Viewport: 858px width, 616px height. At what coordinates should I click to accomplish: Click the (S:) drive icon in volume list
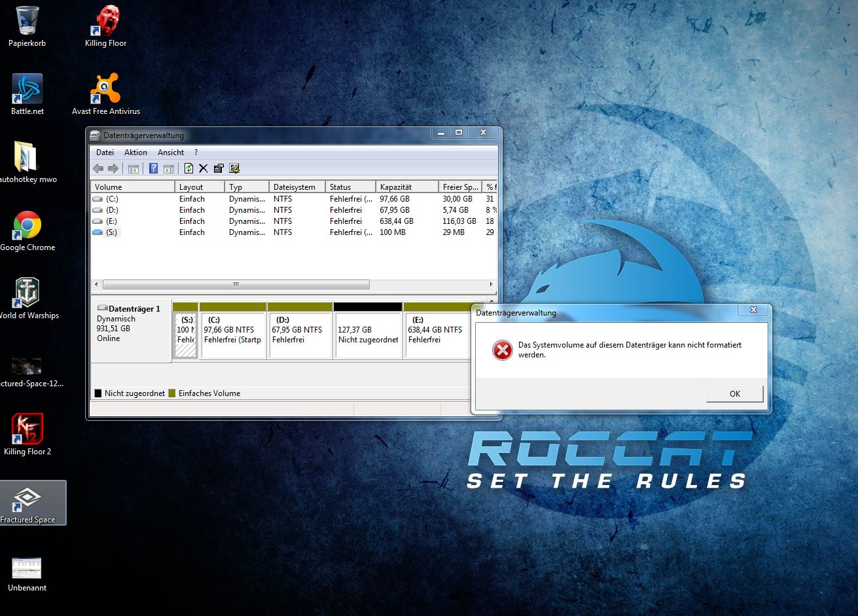(x=98, y=232)
